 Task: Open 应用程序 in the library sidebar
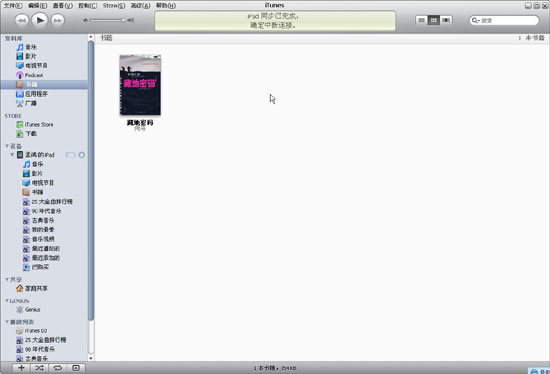click(32, 94)
